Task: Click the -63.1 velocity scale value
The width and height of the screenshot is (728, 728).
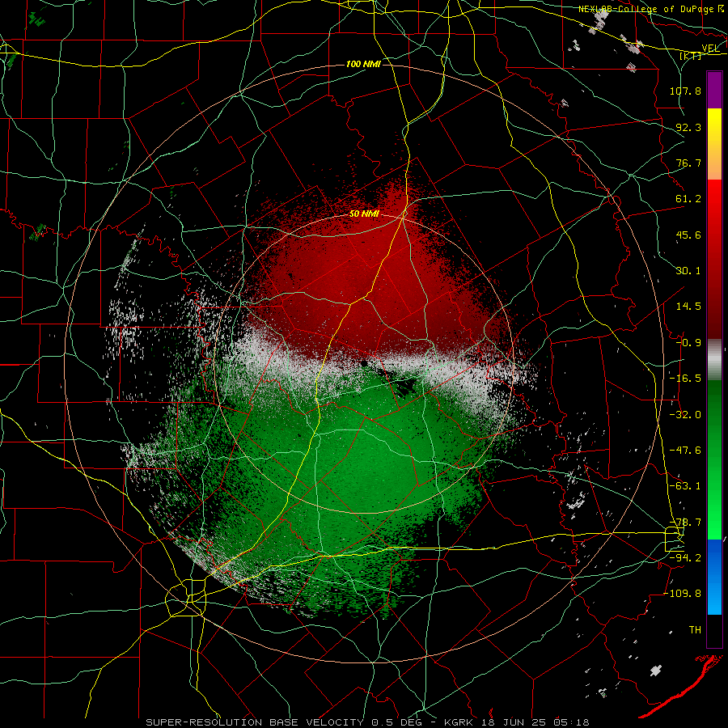Action: (685, 486)
